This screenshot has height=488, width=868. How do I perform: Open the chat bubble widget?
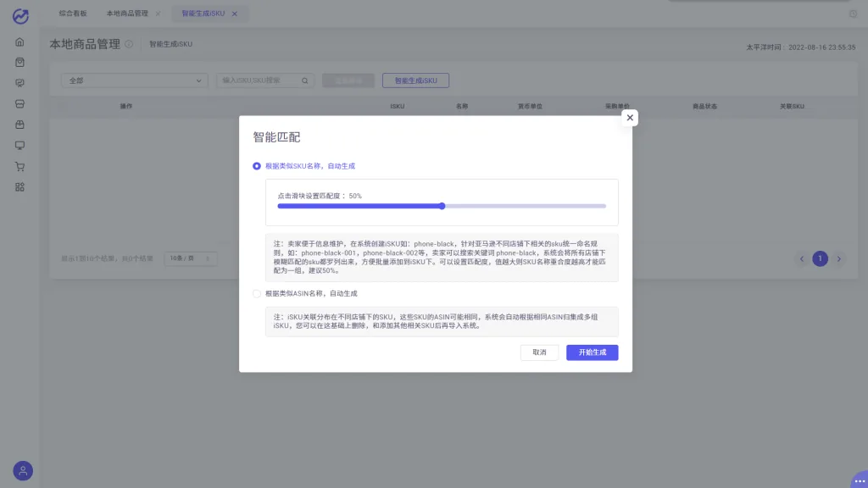coord(860,480)
